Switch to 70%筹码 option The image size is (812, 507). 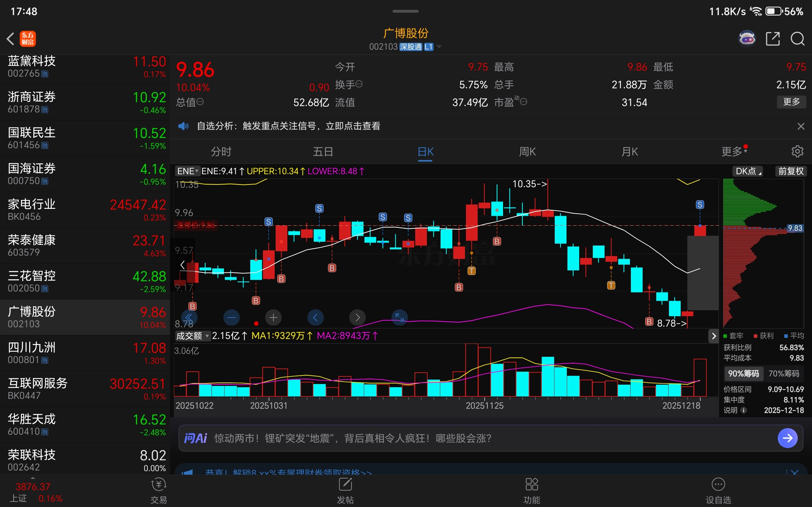(784, 374)
